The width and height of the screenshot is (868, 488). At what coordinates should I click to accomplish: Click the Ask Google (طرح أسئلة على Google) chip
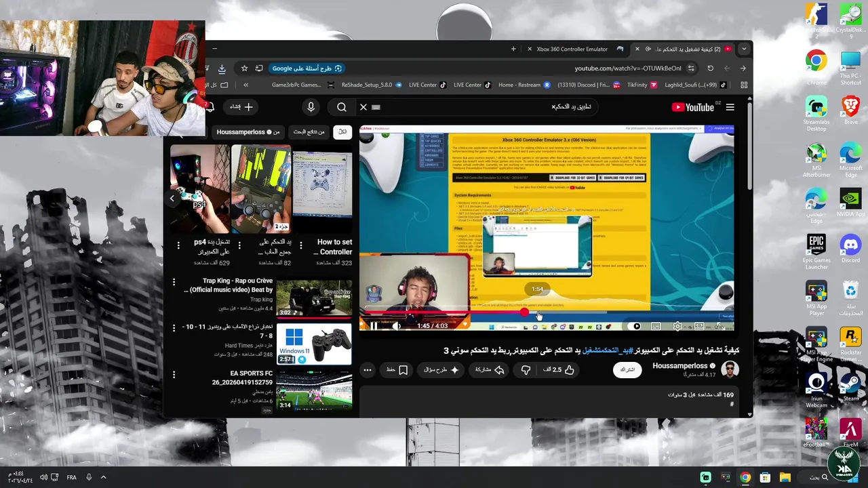click(x=307, y=68)
